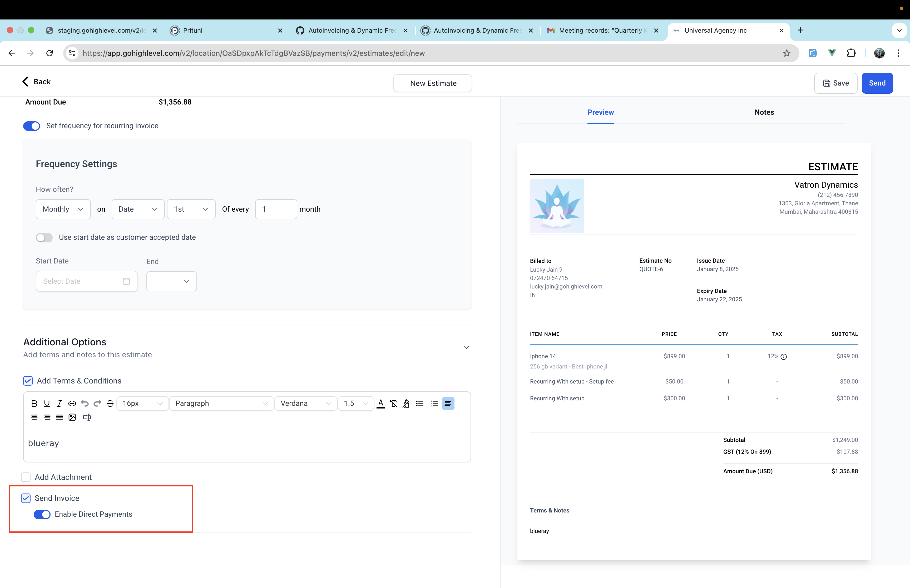Disable recurring invoice frequency toggle

32,126
